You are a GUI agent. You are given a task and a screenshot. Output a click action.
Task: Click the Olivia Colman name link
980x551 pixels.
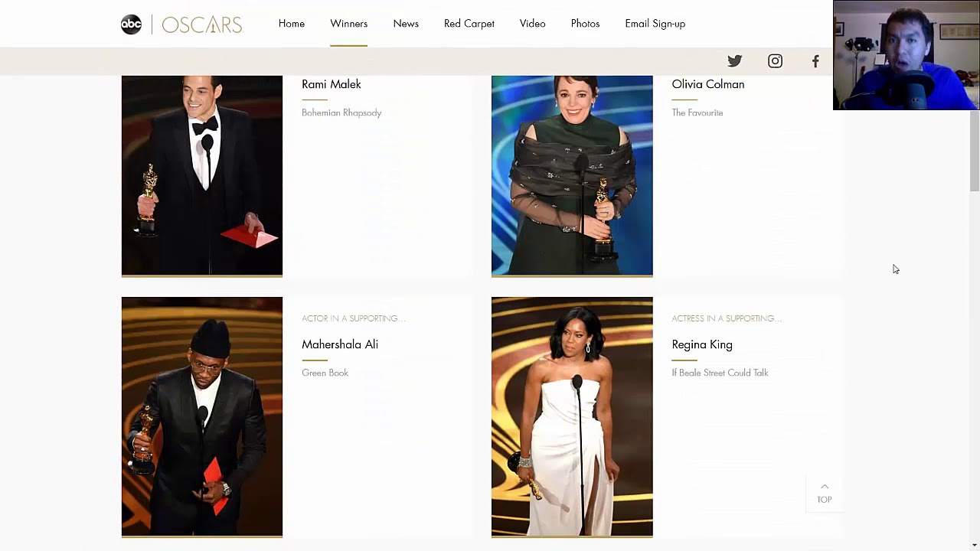(708, 84)
